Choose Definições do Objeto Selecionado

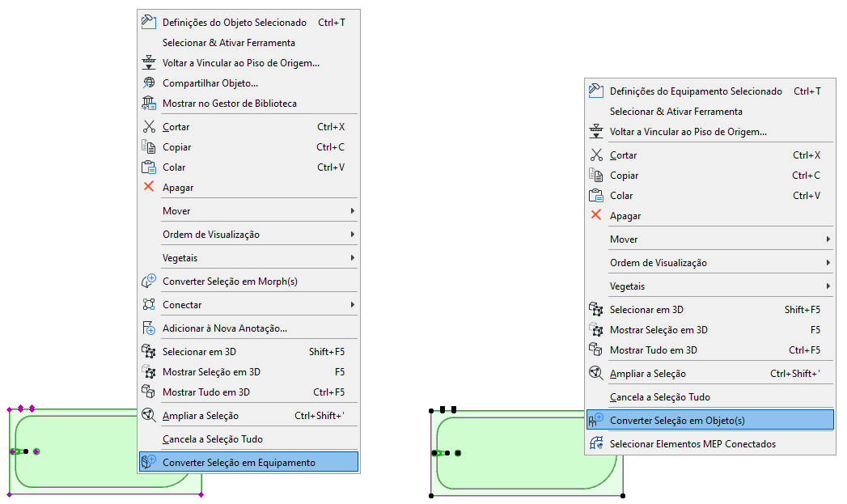[x=249, y=22]
